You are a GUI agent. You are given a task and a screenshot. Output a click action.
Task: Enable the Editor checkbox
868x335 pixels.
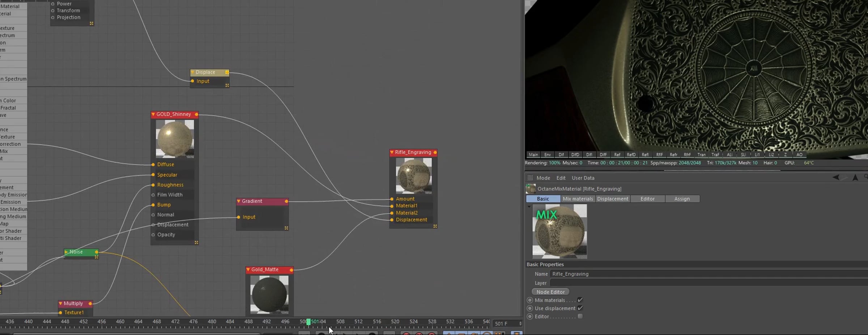point(580,316)
